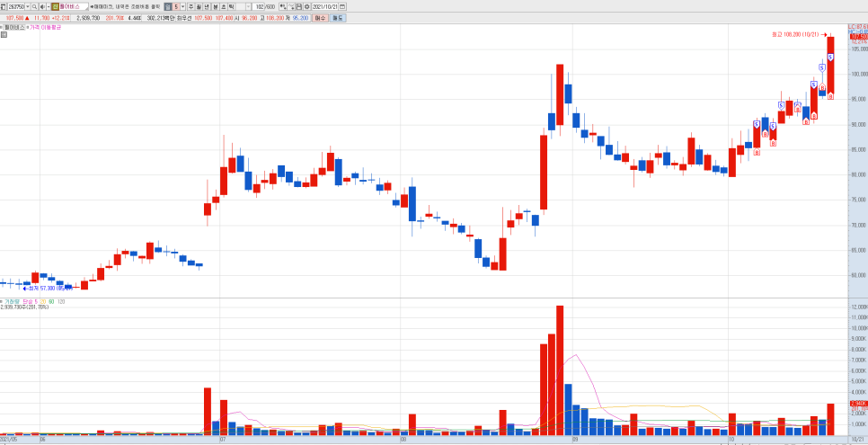Image resolution: width=868 pixels, height=445 pixels.
Task: Click the 302,213백만 trading value text
Action: (161, 18)
